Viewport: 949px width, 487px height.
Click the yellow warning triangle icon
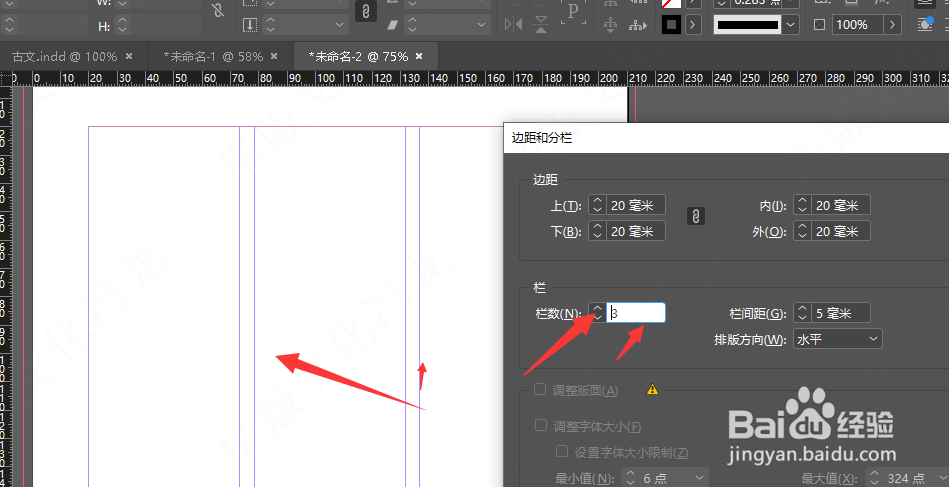tap(652, 389)
